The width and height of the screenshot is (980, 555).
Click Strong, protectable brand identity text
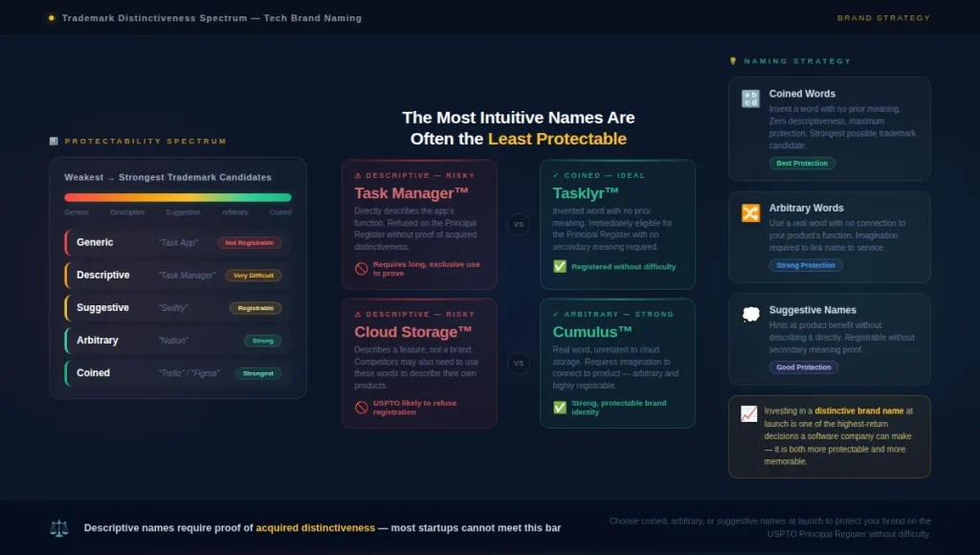(x=619, y=408)
